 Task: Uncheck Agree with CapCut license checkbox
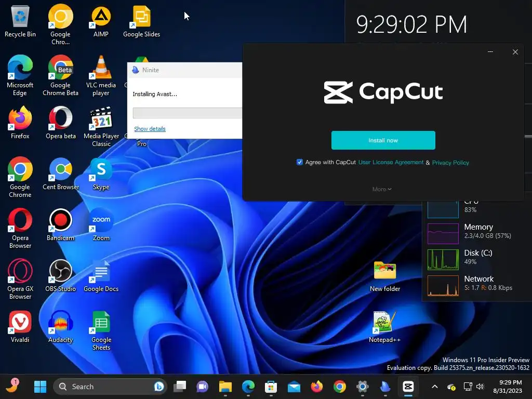(x=300, y=162)
